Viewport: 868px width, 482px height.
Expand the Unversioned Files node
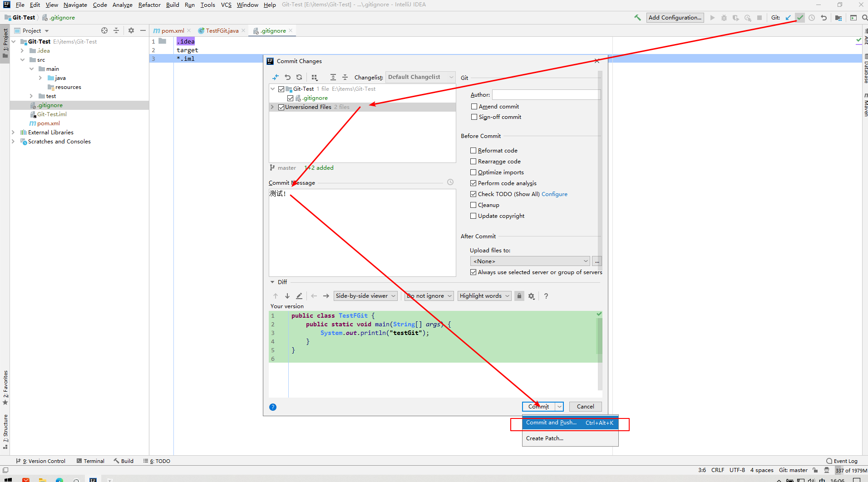(272, 107)
